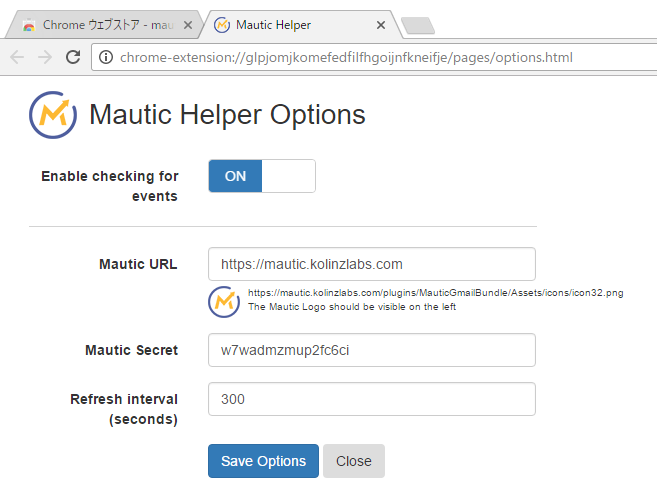657x496 pixels.
Task: Click into the Mautic Secret field
Action: click(371, 350)
